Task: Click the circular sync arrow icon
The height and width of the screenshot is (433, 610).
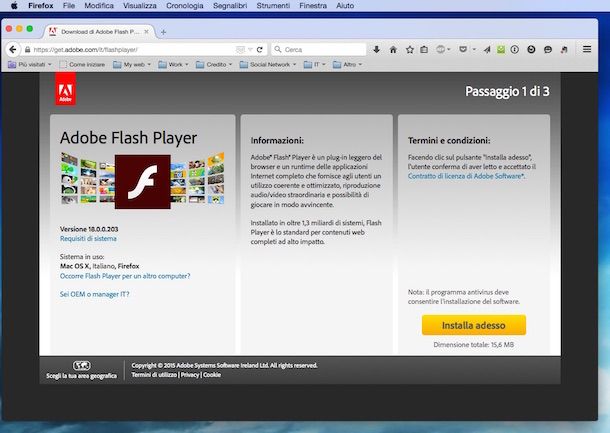Action: point(531,49)
